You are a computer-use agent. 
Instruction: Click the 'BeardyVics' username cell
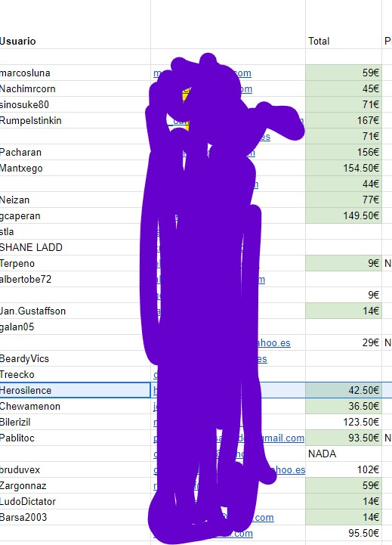pyautogui.click(x=75, y=359)
